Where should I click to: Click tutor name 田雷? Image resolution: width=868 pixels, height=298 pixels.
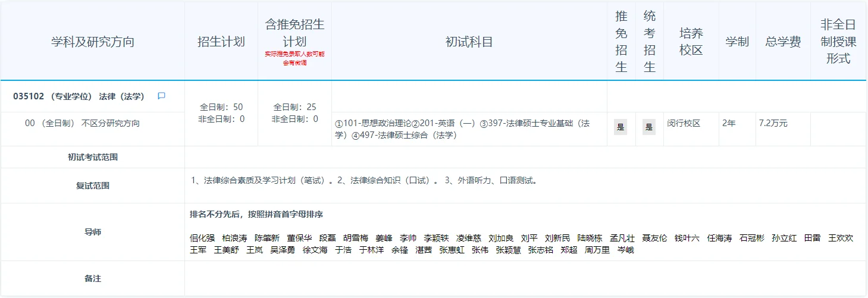[812, 238]
